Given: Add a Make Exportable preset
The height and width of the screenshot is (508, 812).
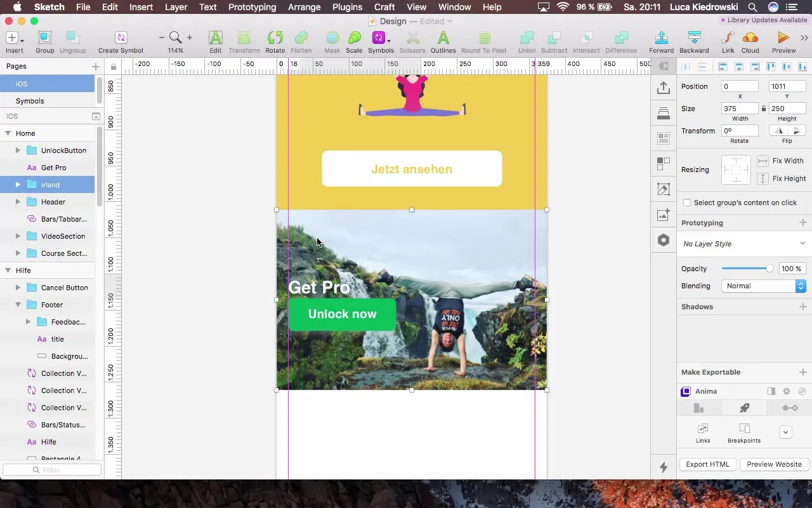Looking at the screenshot, I should pos(802,372).
